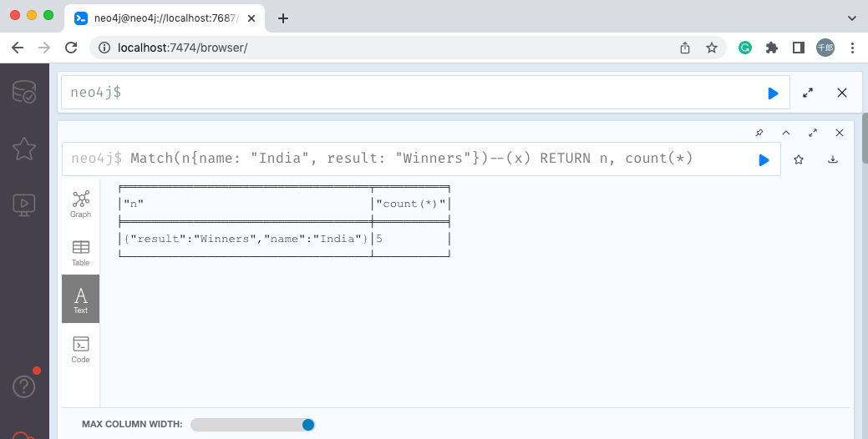Select the count value 5 cell
Viewport: 868px width, 439px height.
379,239
